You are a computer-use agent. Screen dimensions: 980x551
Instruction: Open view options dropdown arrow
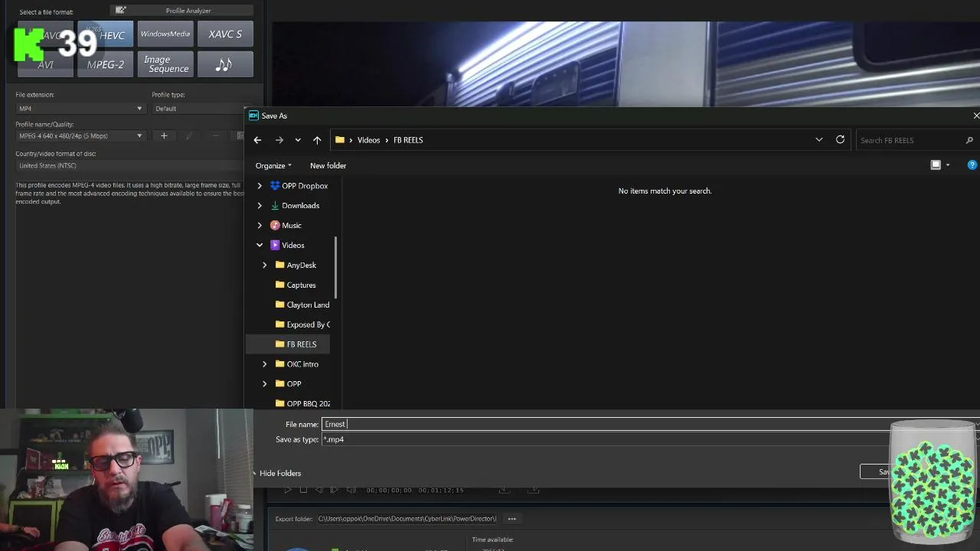pyautogui.click(x=948, y=165)
